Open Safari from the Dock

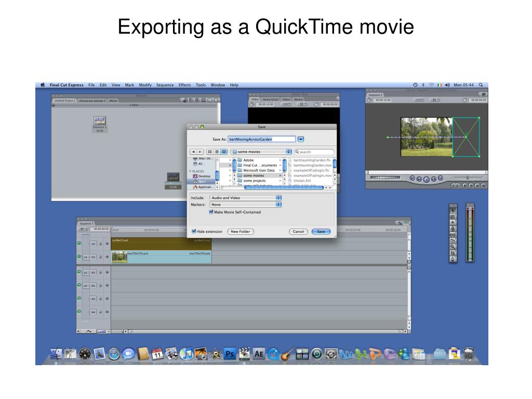114,354
